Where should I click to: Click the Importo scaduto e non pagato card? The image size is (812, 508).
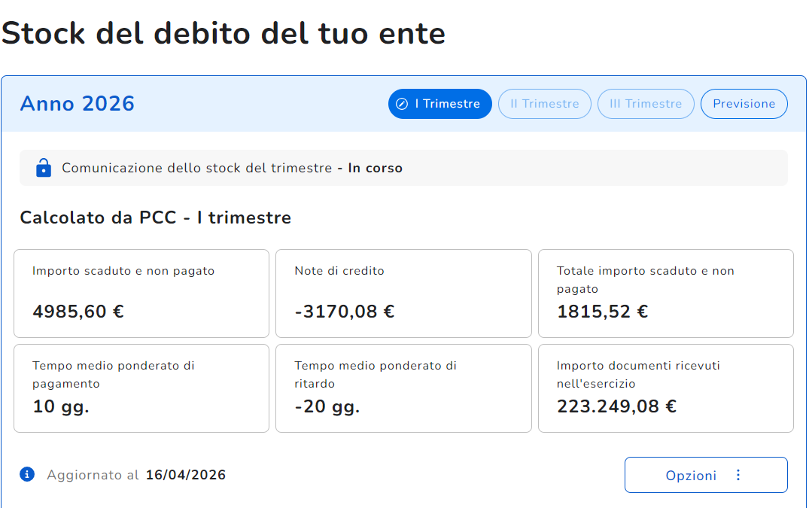pos(141,294)
